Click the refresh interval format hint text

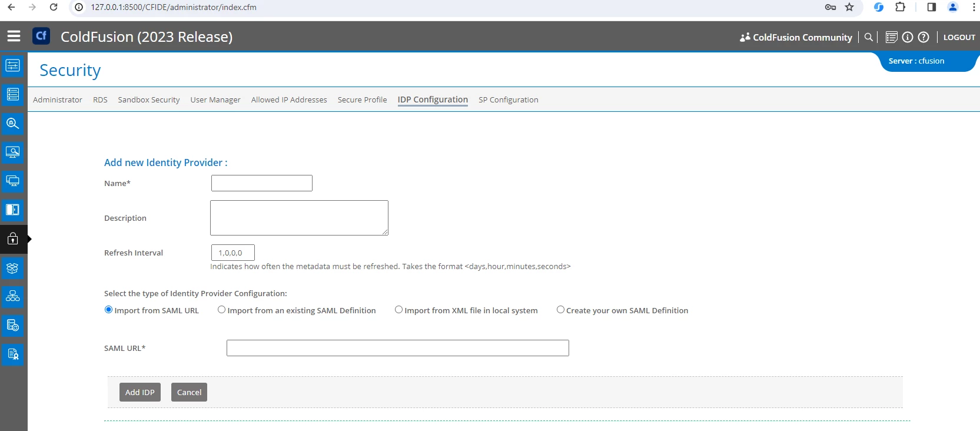coord(390,267)
